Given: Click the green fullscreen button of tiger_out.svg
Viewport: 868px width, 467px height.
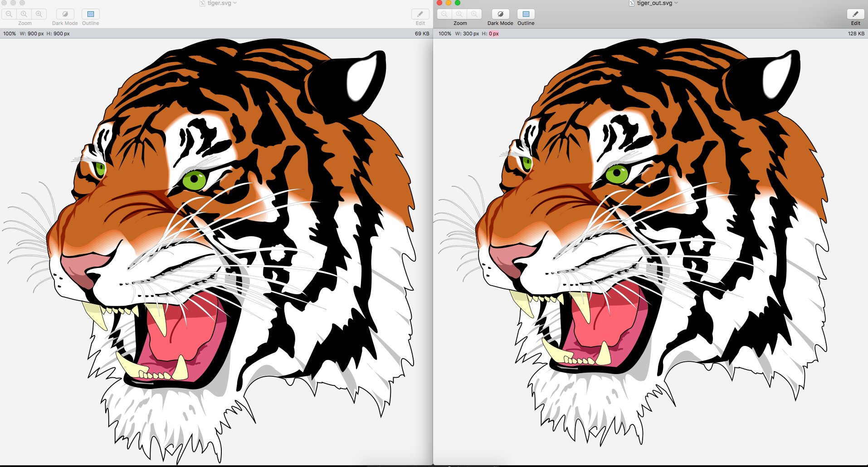Looking at the screenshot, I should tap(458, 3).
